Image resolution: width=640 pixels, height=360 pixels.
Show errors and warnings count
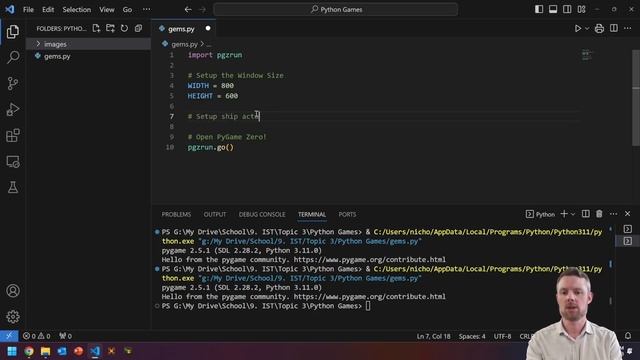37,336
